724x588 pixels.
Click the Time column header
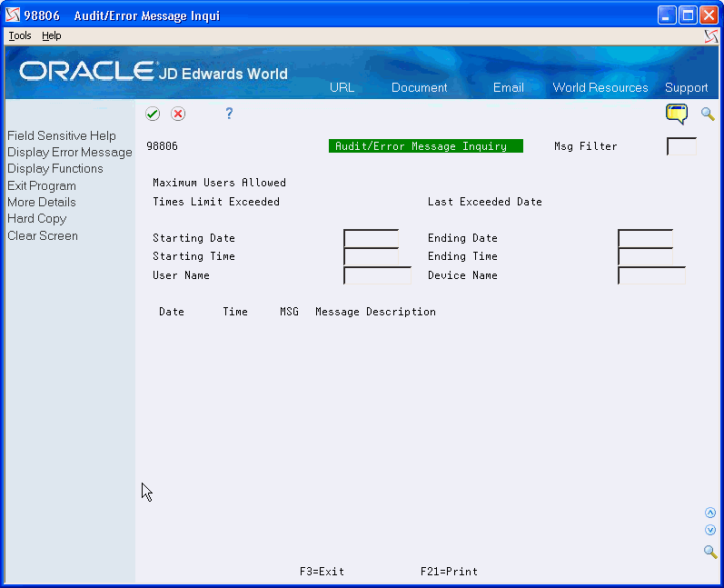click(x=235, y=312)
